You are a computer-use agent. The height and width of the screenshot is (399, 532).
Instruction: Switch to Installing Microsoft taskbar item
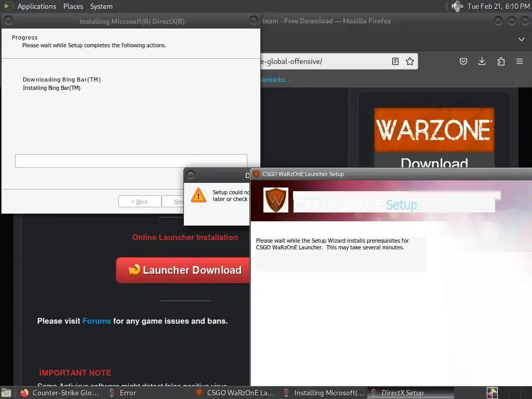pyautogui.click(x=324, y=393)
